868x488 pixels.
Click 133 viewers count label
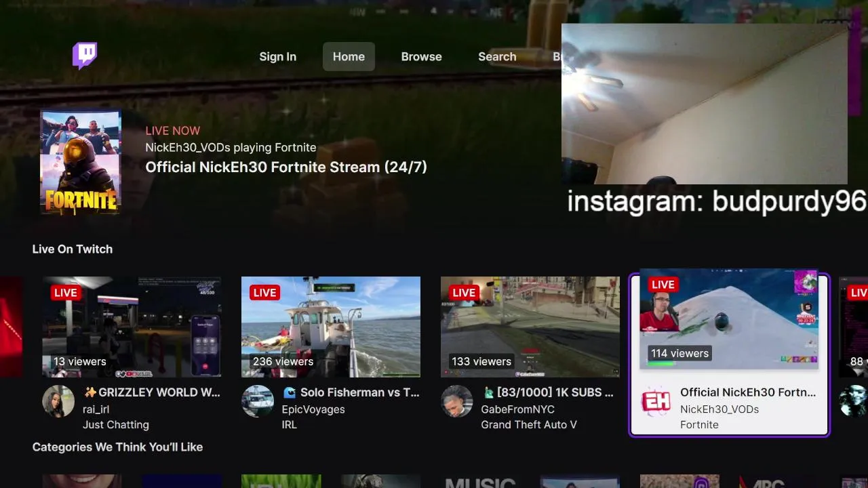tap(481, 361)
